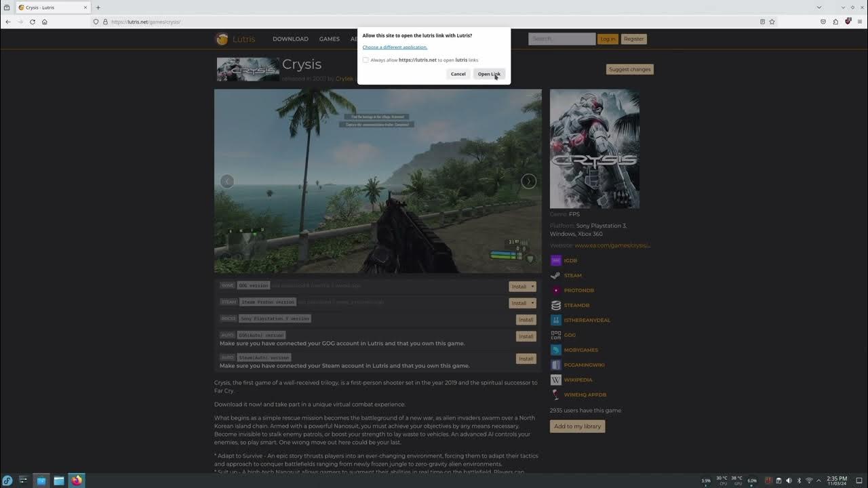The width and height of the screenshot is (868, 488).
Task: Click Cancel in the dialog
Action: [458, 74]
